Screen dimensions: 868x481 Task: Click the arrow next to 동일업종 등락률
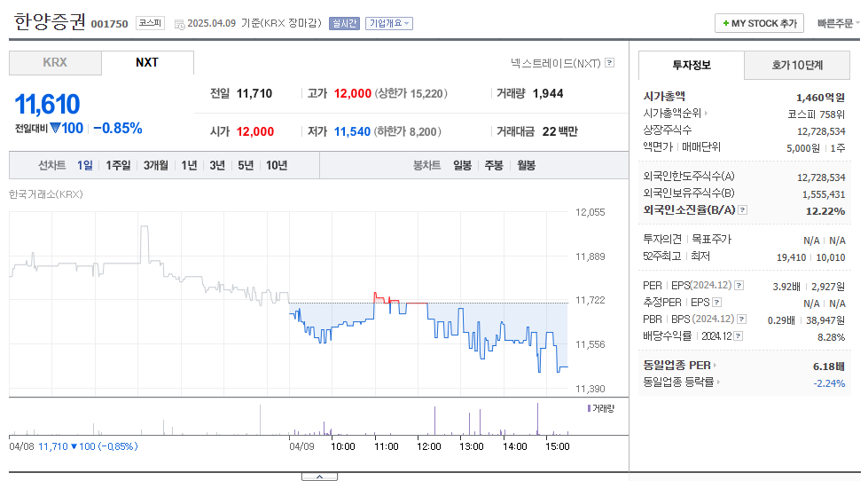(x=718, y=382)
